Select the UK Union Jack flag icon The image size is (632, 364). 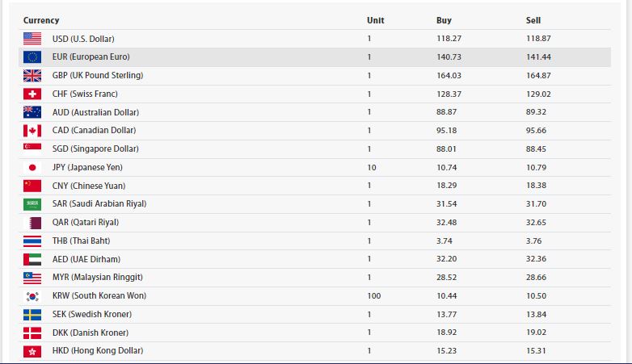(x=32, y=76)
